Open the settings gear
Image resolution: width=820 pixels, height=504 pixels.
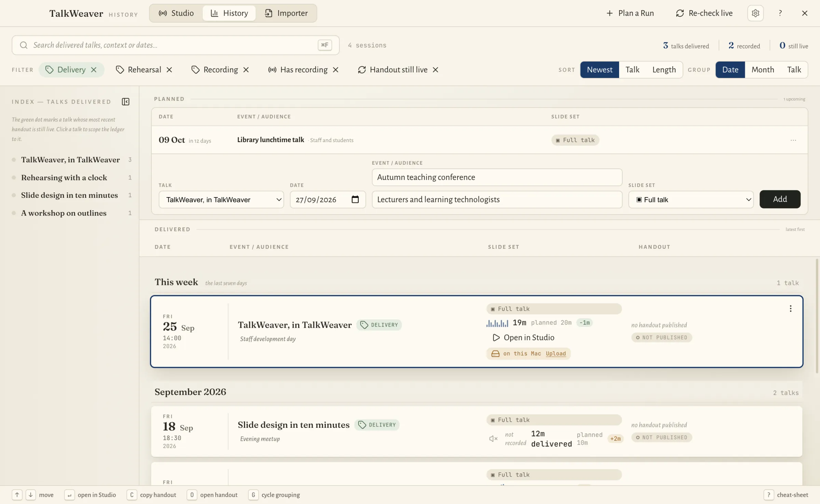tap(755, 13)
